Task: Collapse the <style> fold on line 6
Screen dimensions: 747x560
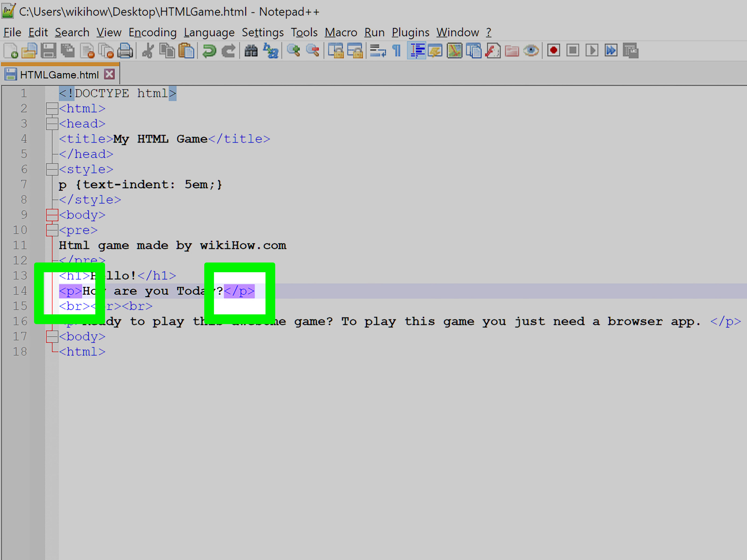Action: (x=52, y=169)
